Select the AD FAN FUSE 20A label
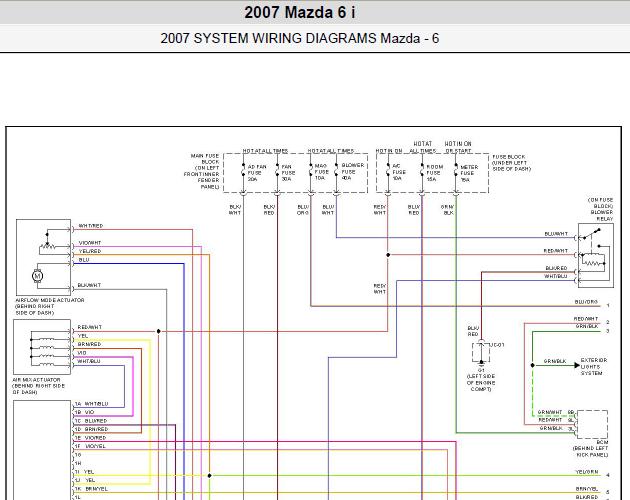630x500 pixels. [x=257, y=173]
